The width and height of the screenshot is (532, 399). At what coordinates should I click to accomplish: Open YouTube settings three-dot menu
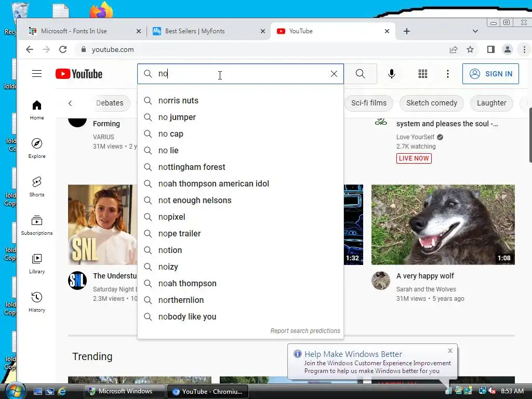click(x=448, y=74)
